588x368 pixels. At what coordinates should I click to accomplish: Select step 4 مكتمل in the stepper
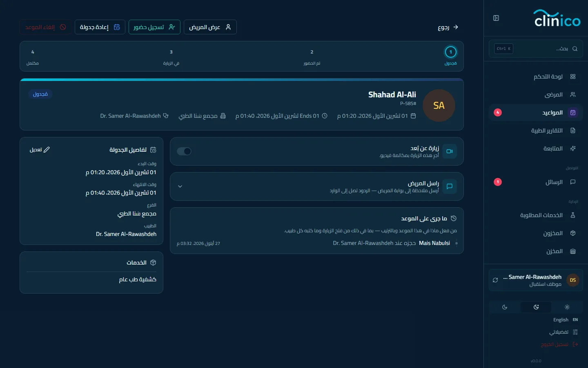pyautogui.click(x=33, y=57)
